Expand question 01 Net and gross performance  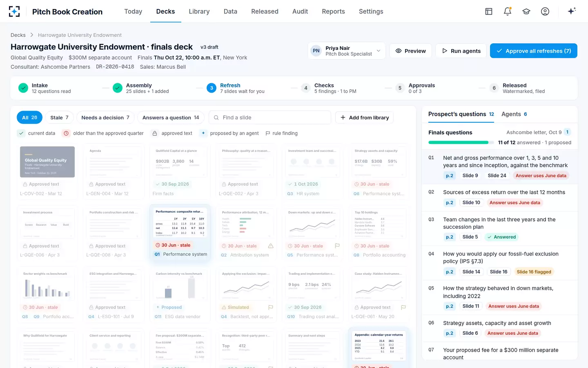click(500, 166)
